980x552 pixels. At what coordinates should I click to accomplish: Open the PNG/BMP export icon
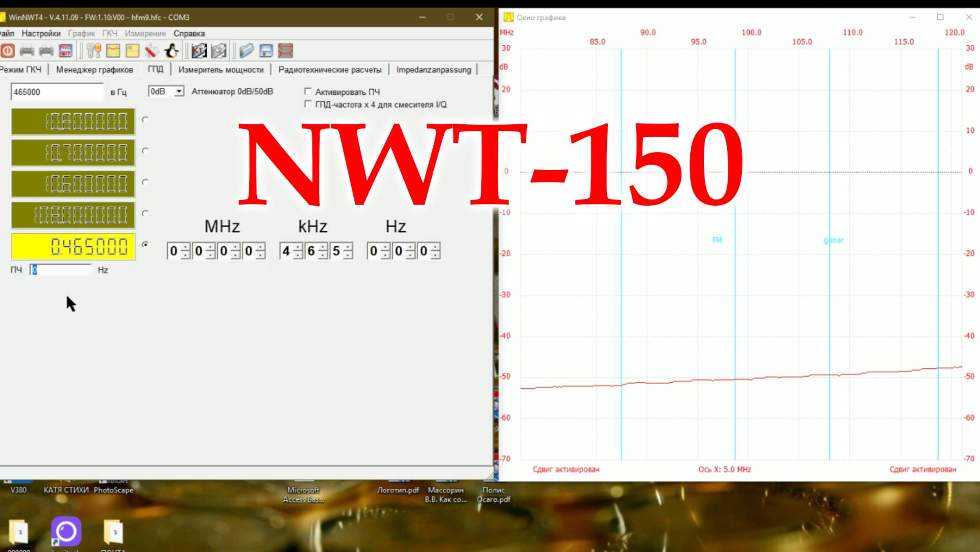point(65,51)
